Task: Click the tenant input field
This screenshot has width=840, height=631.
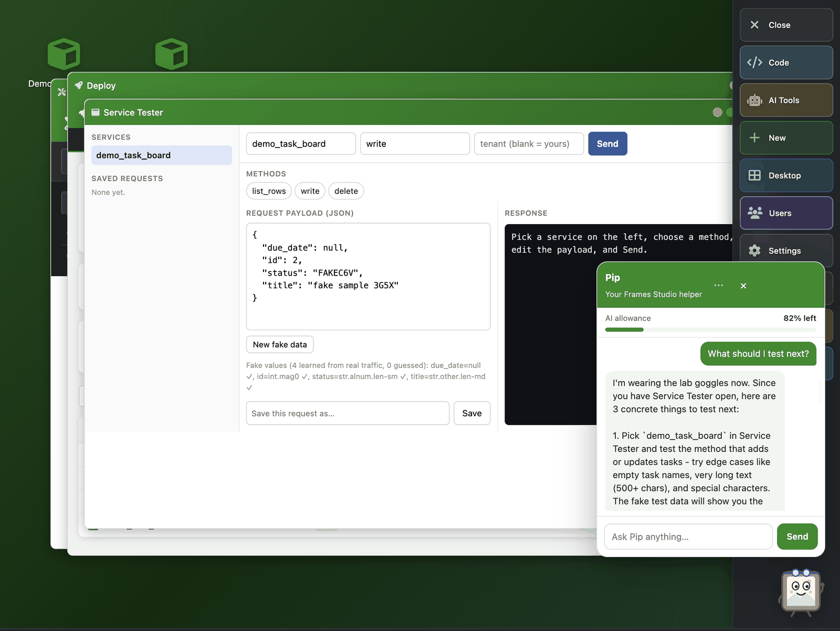Action: coord(529,144)
